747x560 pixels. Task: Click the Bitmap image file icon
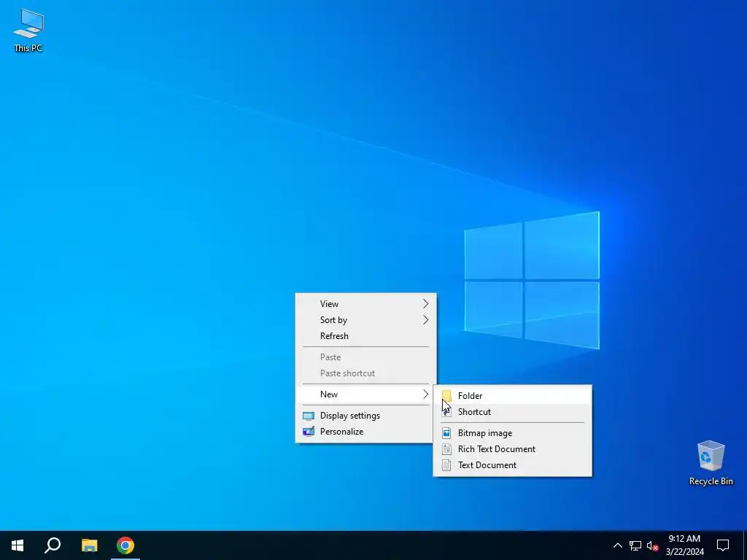pyautogui.click(x=446, y=433)
